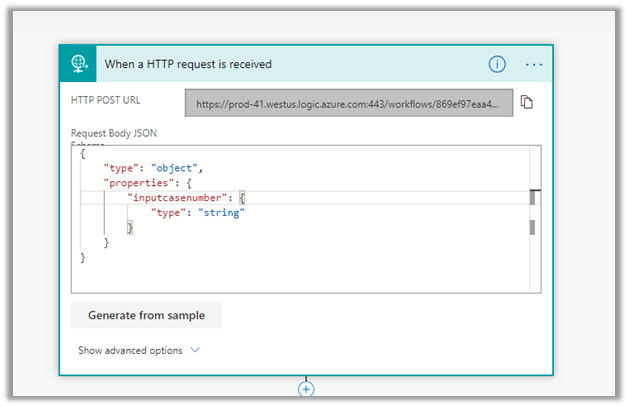Click the HTTP POST URL field
628x407 pixels.
pyautogui.click(x=348, y=103)
